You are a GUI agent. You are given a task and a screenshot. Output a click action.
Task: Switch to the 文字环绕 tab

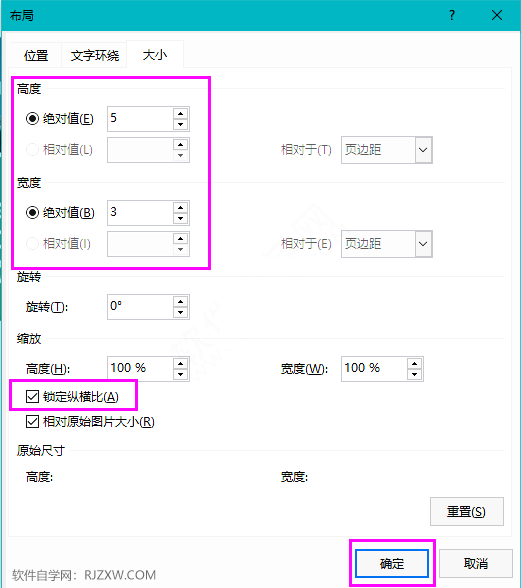(x=95, y=55)
